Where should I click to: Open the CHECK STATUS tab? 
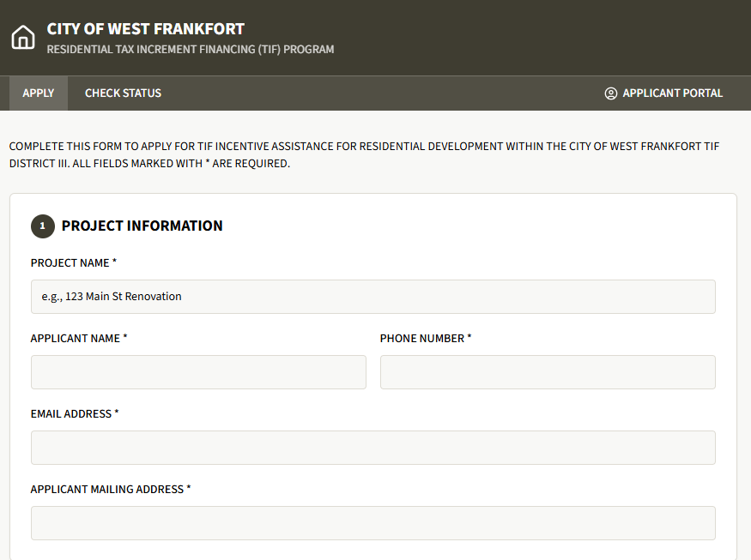[123, 93]
